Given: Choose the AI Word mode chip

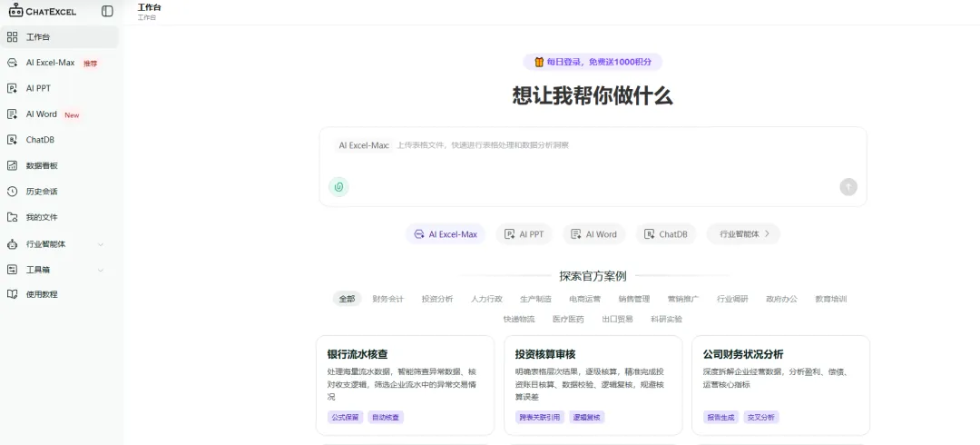Looking at the screenshot, I should pyautogui.click(x=593, y=234).
